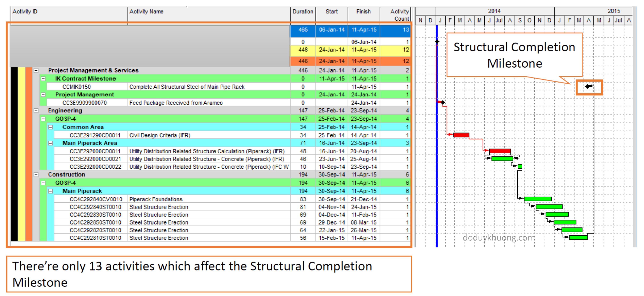Collapse the Project Management & Services group
The height and width of the screenshot is (296, 644).
pos(36,70)
